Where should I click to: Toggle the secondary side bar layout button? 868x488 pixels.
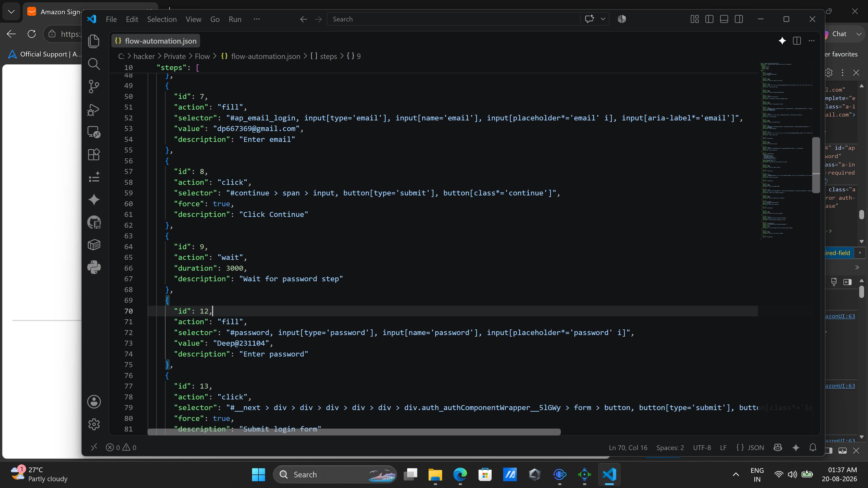[x=739, y=19]
